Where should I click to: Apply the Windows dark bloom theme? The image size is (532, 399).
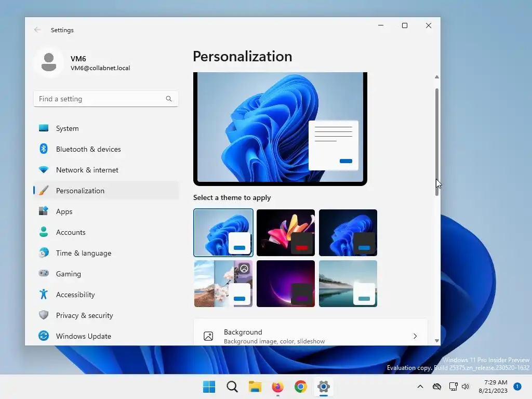348,232
